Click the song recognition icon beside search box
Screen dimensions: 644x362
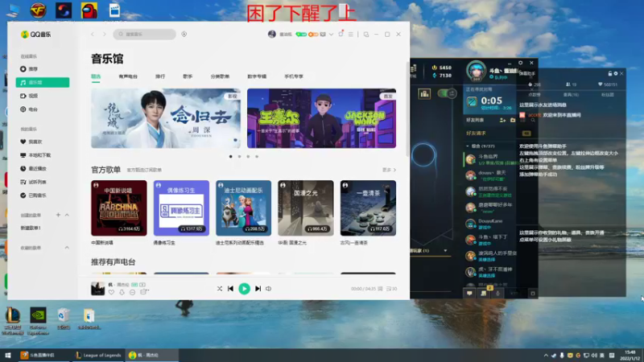(184, 34)
